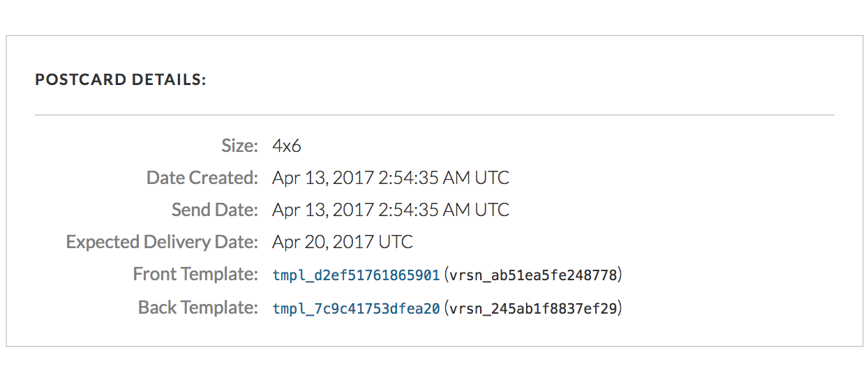Click UTC at the end of Send Date row
The image size is (868, 382).
[x=493, y=210]
